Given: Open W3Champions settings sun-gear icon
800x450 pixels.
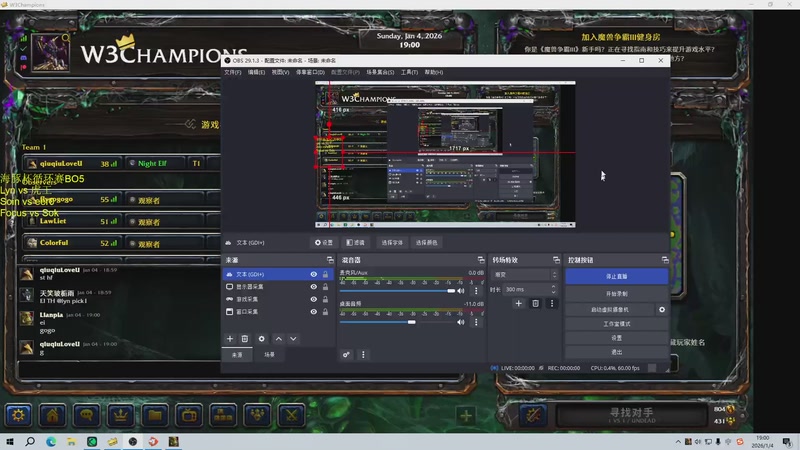Looking at the screenshot, I should point(18,415).
